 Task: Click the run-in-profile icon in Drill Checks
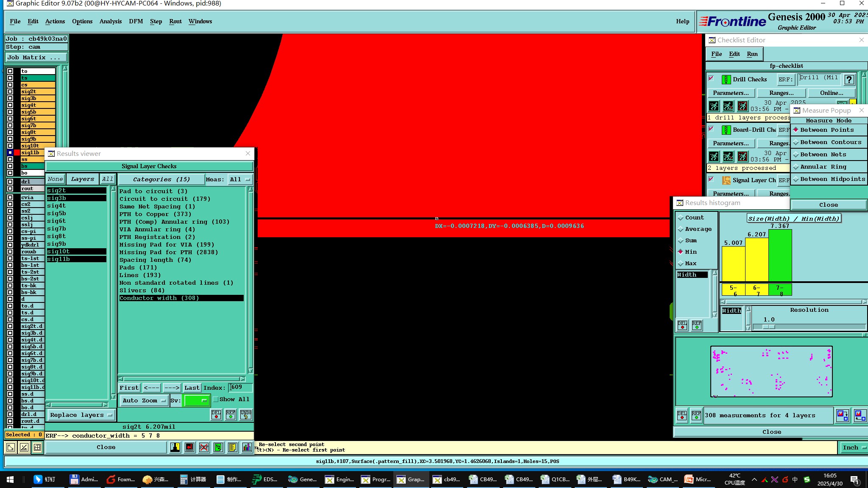743,106
